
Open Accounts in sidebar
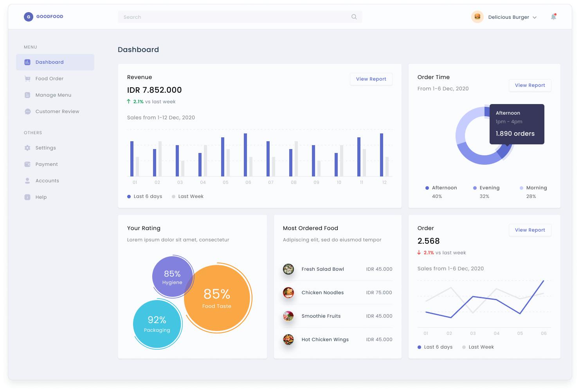click(x=55, y=181)
